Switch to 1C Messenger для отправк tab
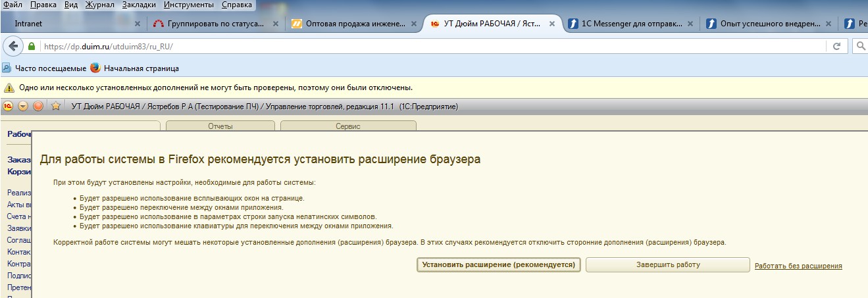Image resolution: width=868 pixels, height=298 pixels. click(x=630, y=24)
